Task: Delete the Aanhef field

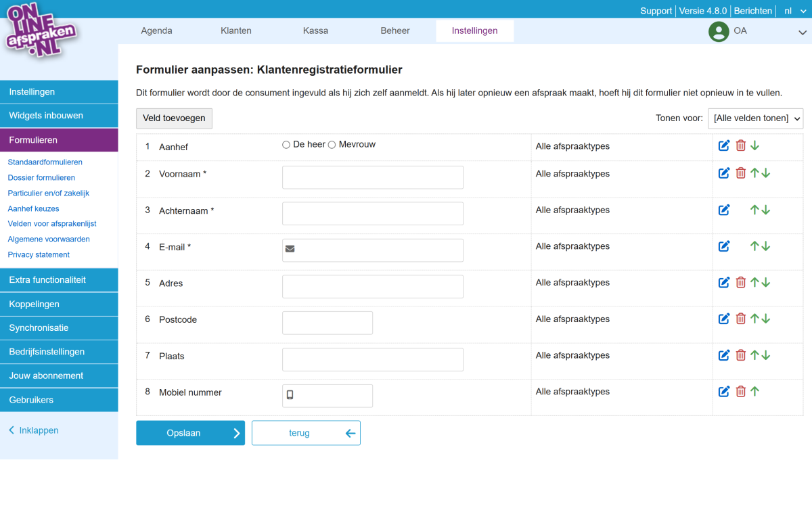Action: coord(741,145)
